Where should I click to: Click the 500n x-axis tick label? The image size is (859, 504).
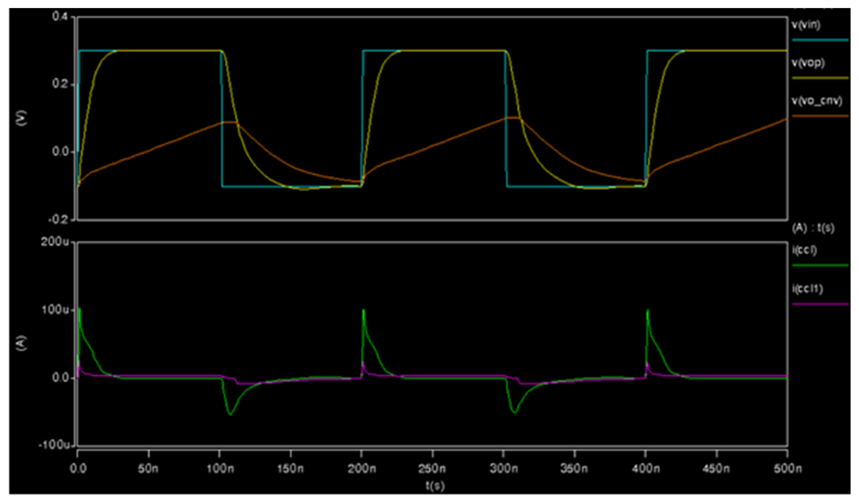(x=788, y=469)
